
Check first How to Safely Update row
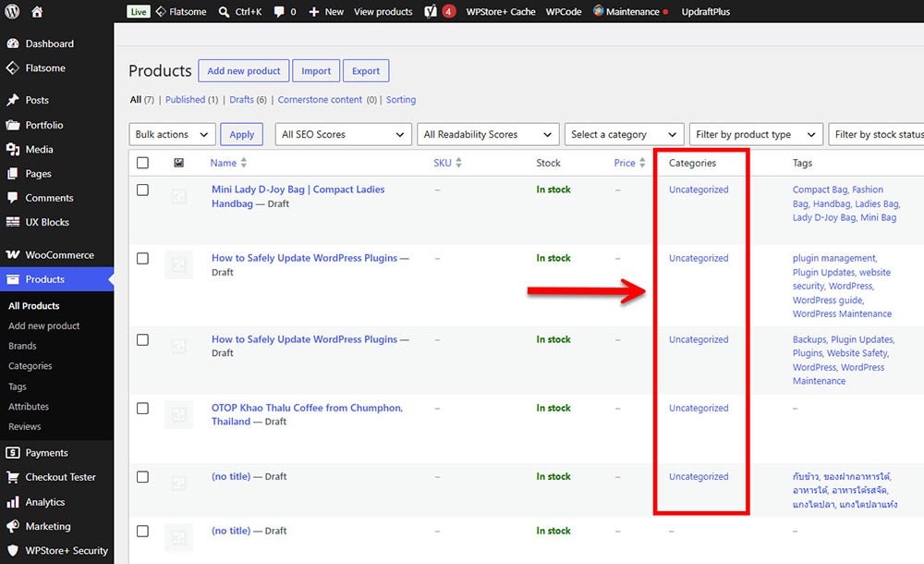pos(142,258)
